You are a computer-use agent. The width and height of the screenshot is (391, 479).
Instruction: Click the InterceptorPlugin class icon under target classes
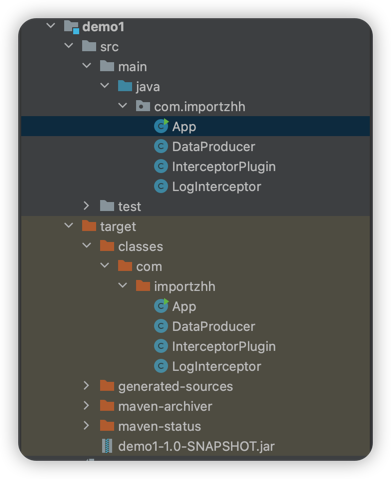click(x=161, y=346)
